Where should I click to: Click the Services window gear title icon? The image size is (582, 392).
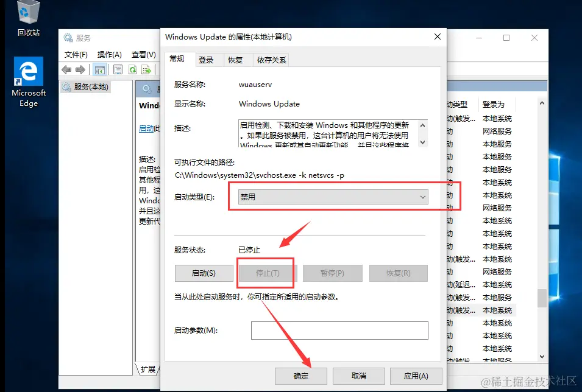(x=68, y=38)
